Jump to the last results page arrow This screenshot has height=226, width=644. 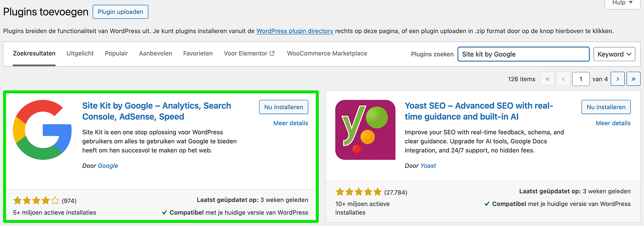633,79
